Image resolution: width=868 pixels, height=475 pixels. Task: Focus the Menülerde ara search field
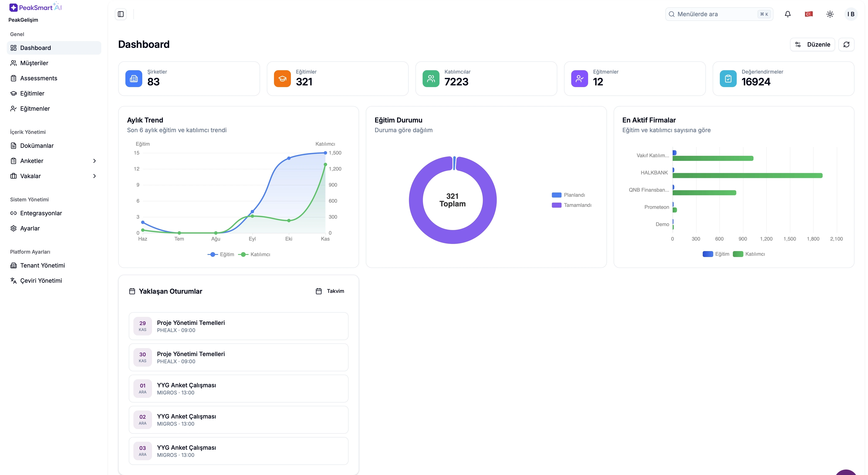pyautogui.click(x=714, y=14)
